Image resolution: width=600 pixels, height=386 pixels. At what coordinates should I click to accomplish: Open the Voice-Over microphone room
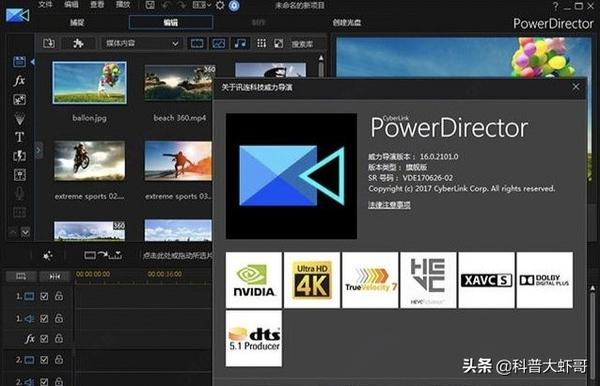[20, 193]
